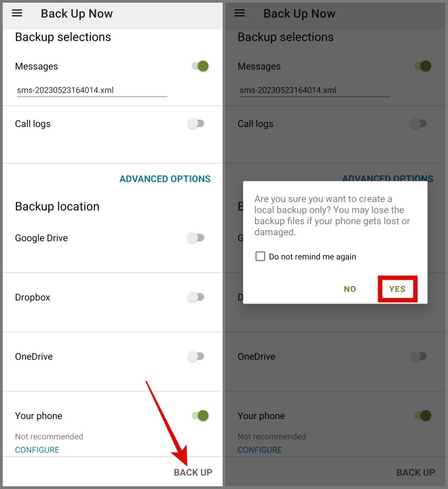Open the hamburger menu in left screen
Screen dimensions: 448x489
coord(17,14)
